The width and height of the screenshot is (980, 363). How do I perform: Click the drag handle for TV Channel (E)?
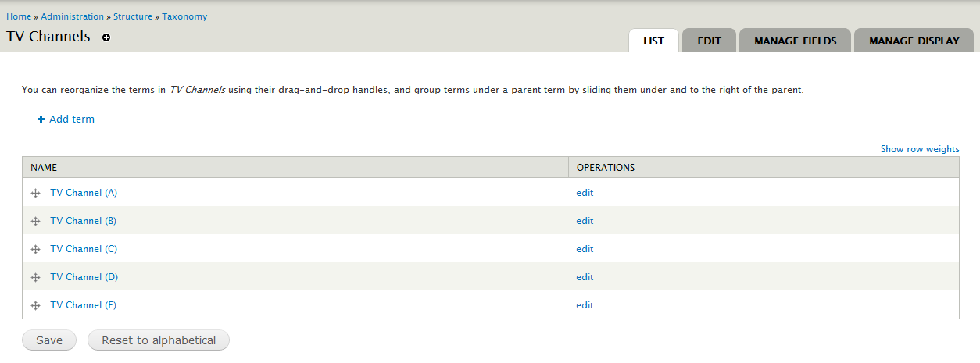coord(35,305)
